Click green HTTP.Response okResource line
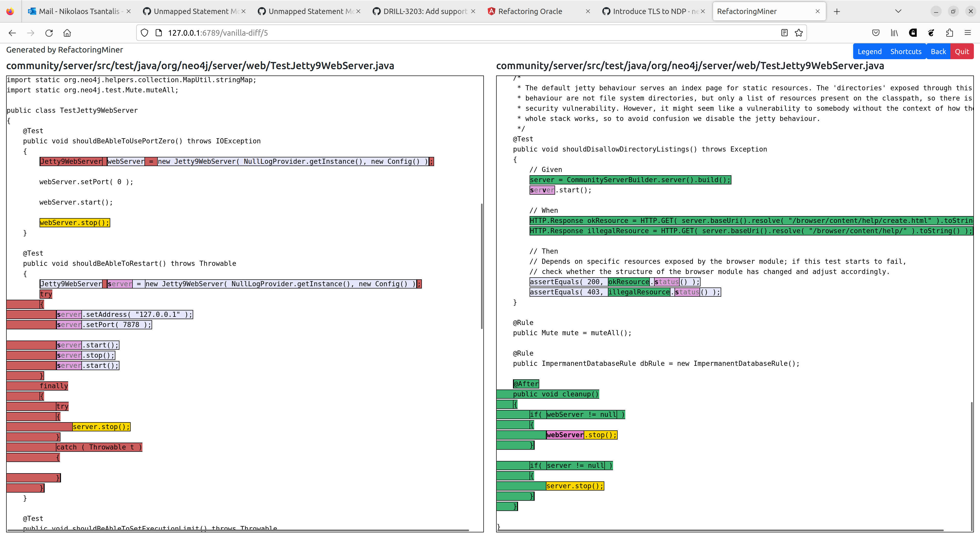 tap(751, 221)
